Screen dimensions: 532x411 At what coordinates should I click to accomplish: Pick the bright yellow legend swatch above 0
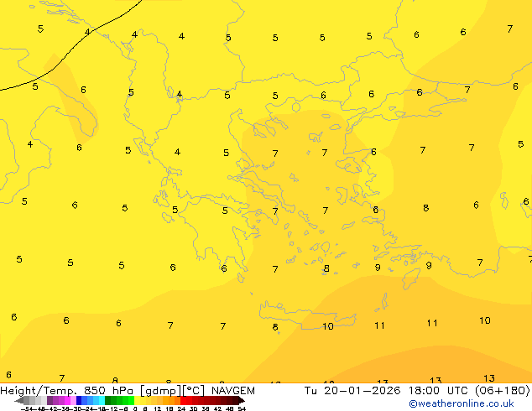pyautogui.click(x=137, y=400)
